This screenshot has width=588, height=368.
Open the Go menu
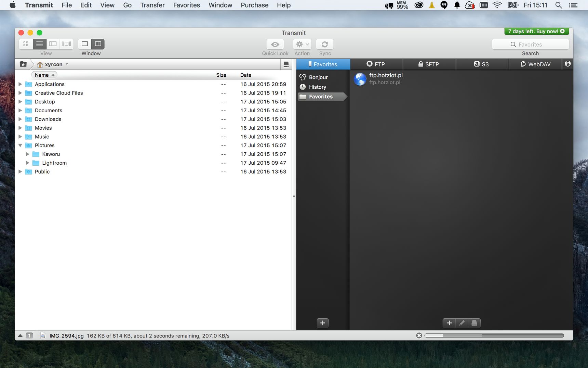pyautogui.click(x=128, y=5)
